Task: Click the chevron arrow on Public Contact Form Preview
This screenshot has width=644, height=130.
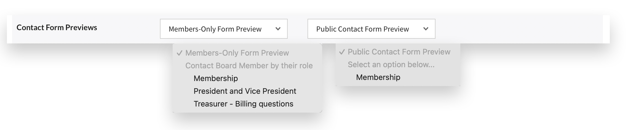Action: [x=426, y=29]
